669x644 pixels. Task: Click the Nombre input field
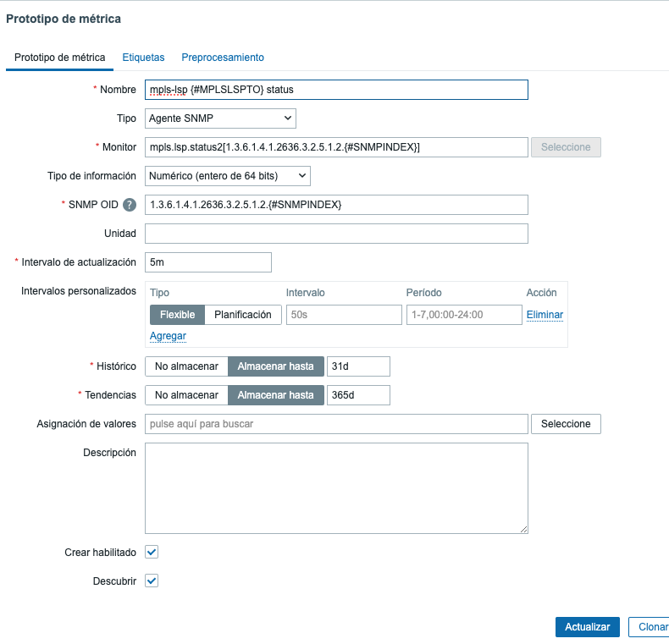[x=336, y=90]
